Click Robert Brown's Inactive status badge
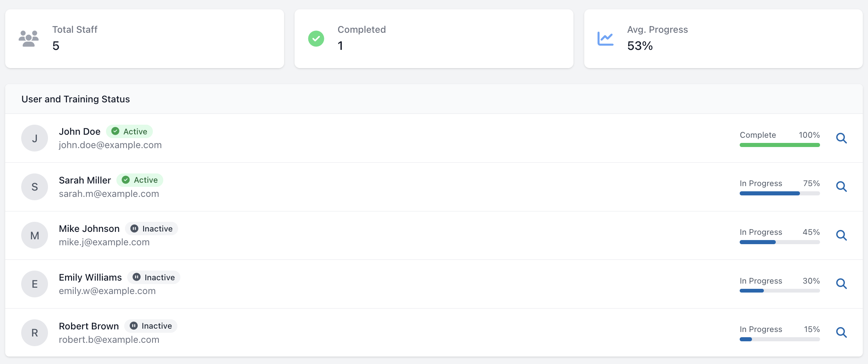 151,326
